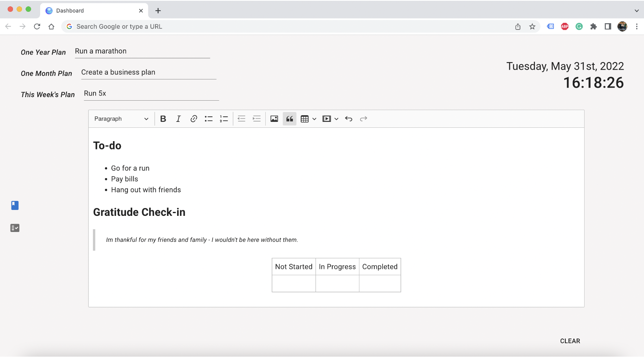Toggle bold formatting in editor toolbar

163,119
